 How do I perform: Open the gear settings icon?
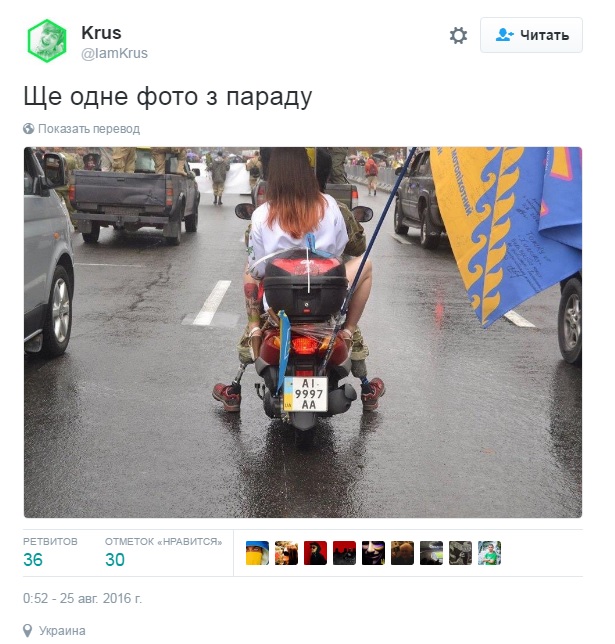pos(458,35)
